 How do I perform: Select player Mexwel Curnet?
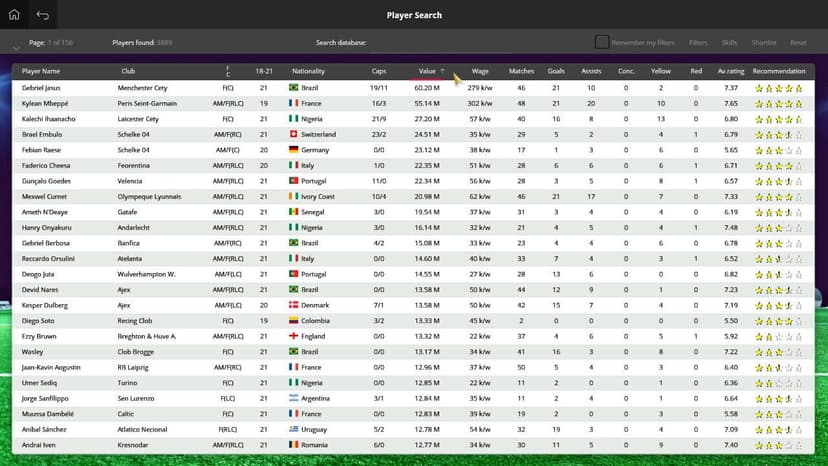44,197
